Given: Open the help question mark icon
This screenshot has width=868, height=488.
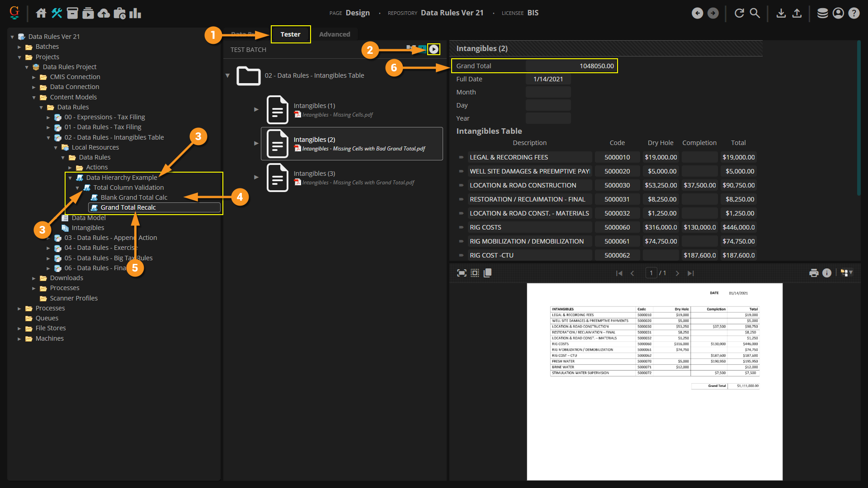Looking at the screenshot, I should point(854,13).
